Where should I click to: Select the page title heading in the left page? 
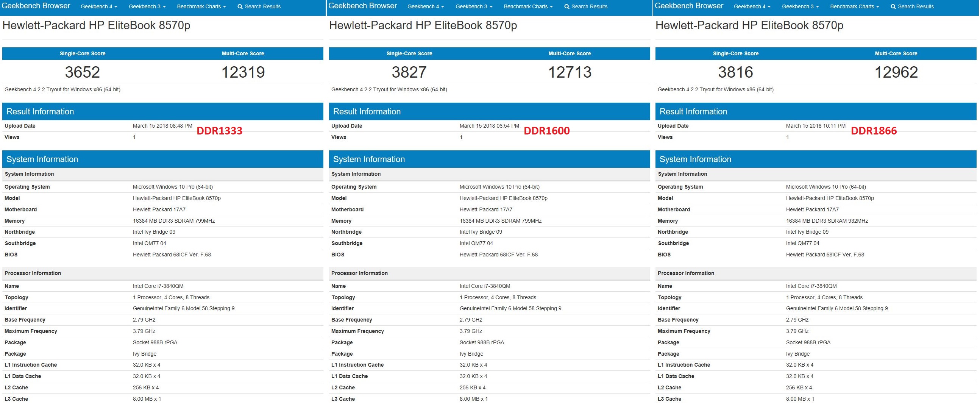[96, 25]
